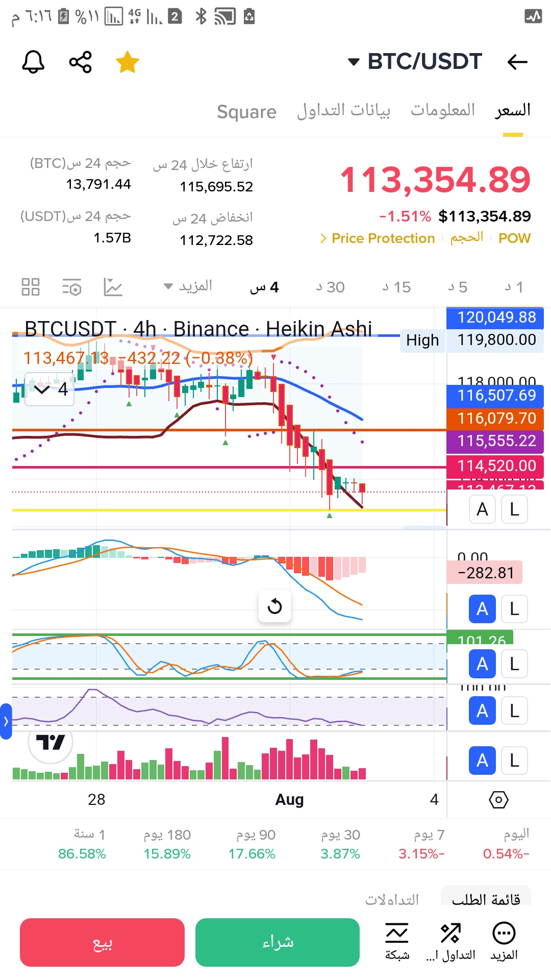Screen dimensions: 551x980
Task: Switch to the المعلومات tab
Action: click(443, 110)
